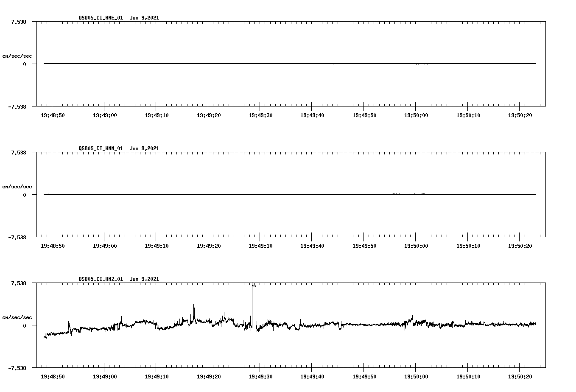This screenshot has width=576, height=392.
Task: Click the 19:49:00 time label under HNE plot
Action: click(104, 115)
